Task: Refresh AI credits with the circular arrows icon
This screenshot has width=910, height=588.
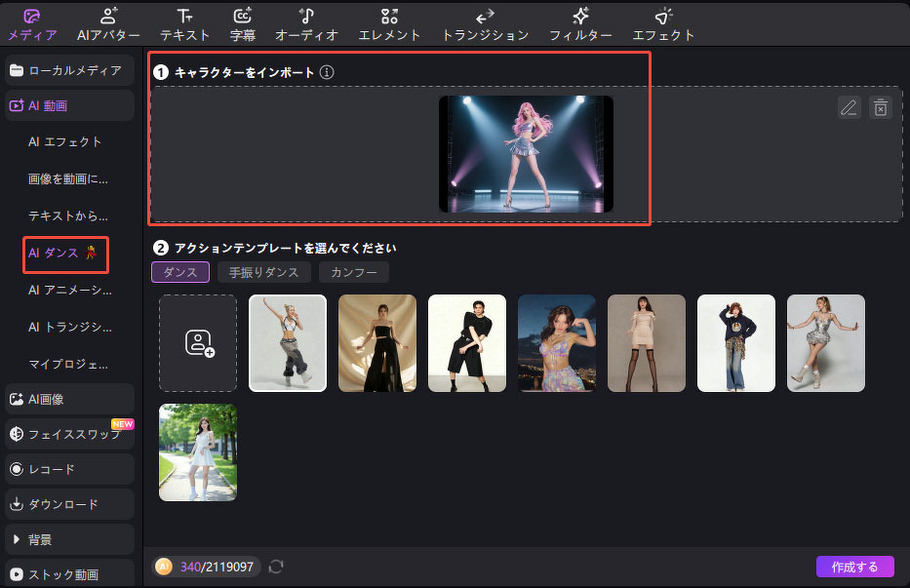Action: point(276,567)
